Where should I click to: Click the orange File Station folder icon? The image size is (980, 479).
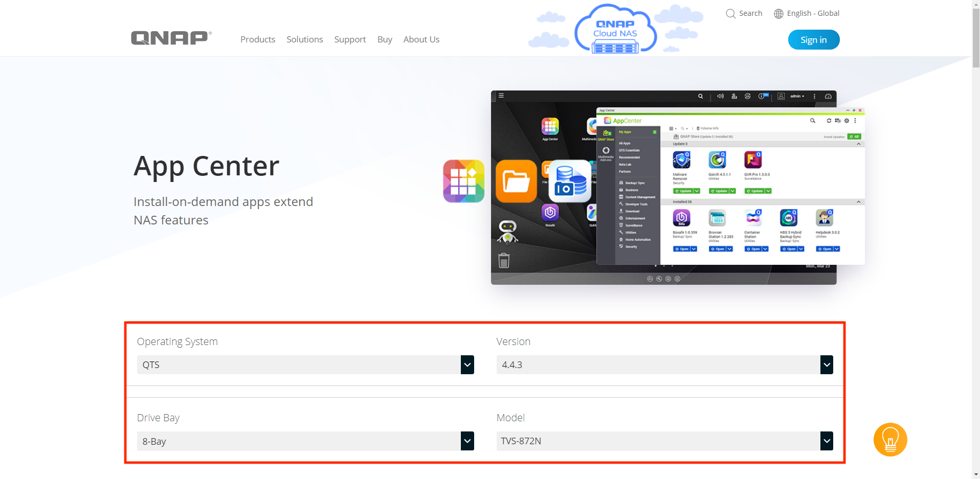coord(516,181)
